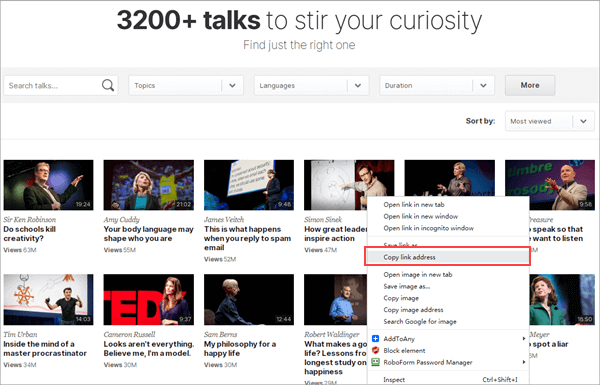Screen dimensions: 600x385
Task: Open Inside the mind of a master procrastinator
Action: 45,348
